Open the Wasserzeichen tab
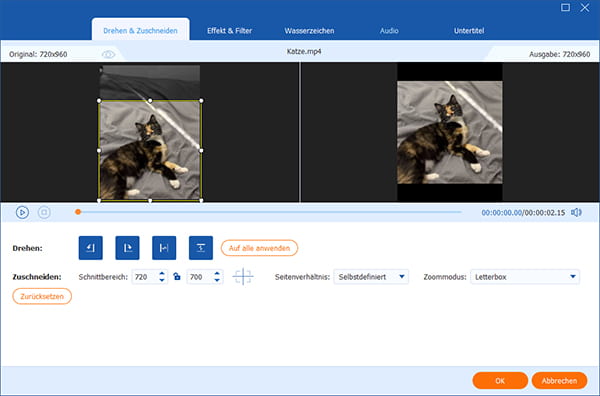The image size is (600, 396). point(309,31)
